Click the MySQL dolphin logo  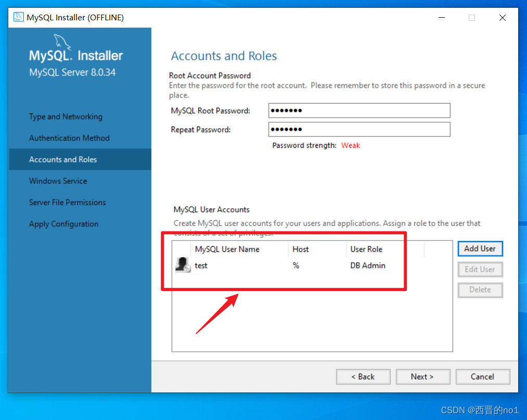click(62, 42)
